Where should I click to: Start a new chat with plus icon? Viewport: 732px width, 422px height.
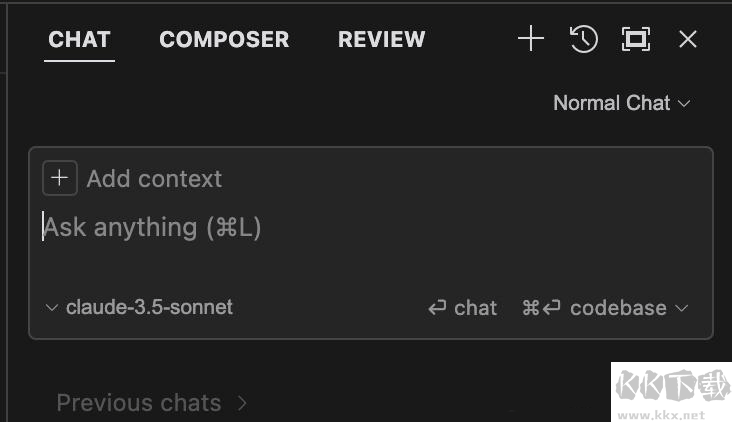530,39
